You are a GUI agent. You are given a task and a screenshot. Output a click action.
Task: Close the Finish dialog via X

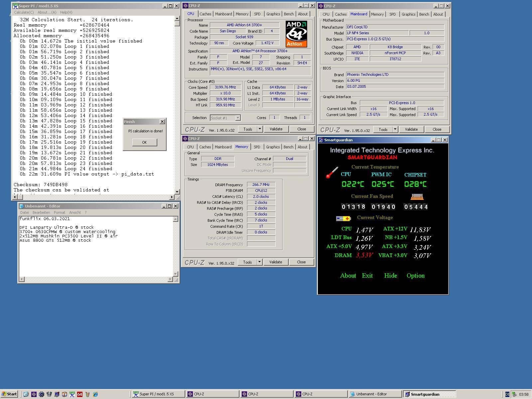click(x=162, y=122)
